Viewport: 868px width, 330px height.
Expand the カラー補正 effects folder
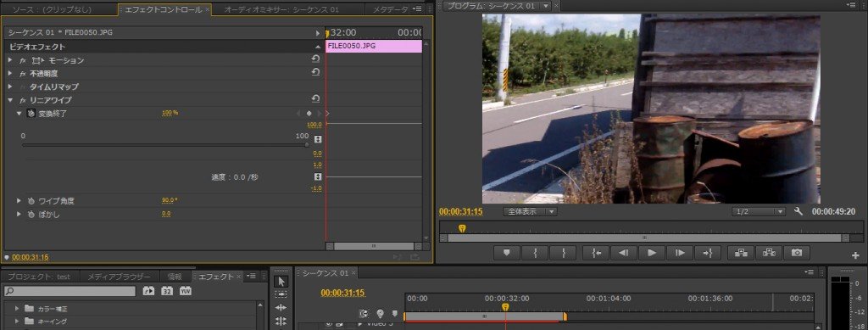tap(17, 308)
